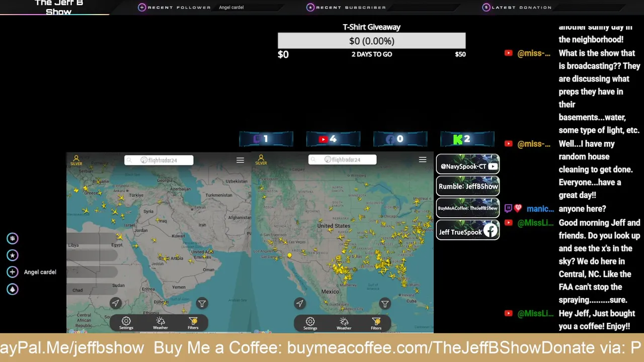Viewport: 644px width, 362px height.
Task: Open Filters in the left flightradar24 toolbar
Action: point(193,323)
